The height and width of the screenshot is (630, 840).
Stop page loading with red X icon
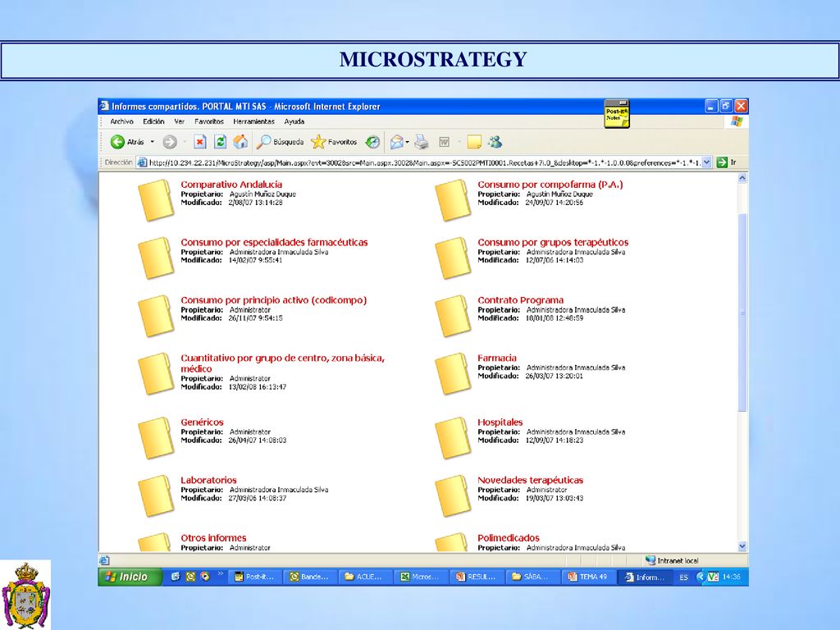coord(200,142)
